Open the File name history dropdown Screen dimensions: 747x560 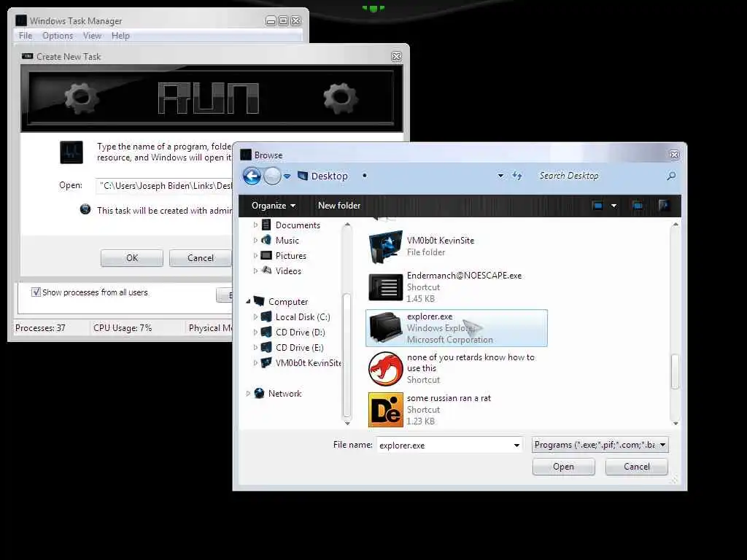pos(516,446)
